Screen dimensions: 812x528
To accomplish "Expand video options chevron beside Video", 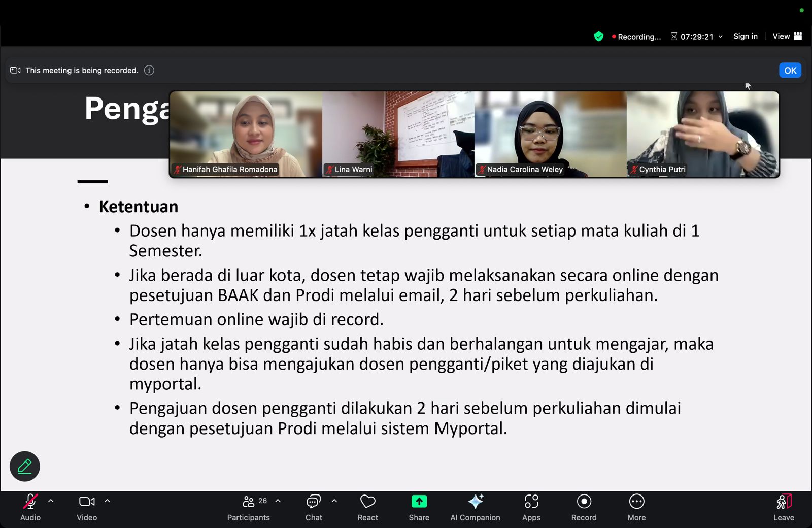I will (107, 501).
